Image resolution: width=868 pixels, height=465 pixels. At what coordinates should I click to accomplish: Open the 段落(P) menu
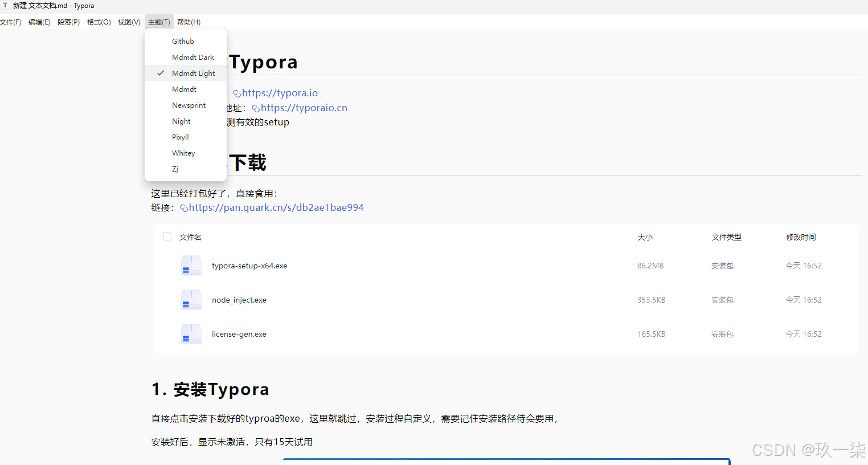tap(68, 22)
